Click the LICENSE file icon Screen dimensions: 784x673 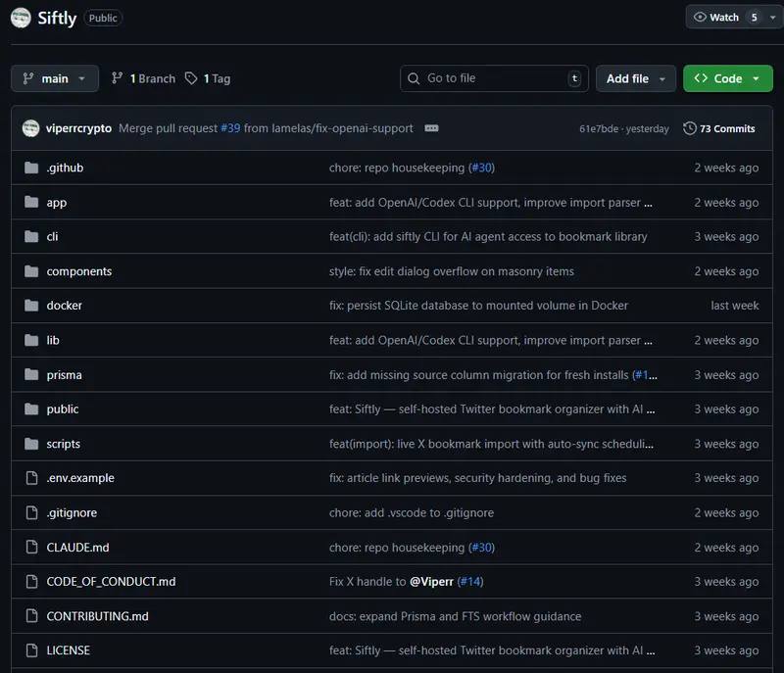[30, 650]
